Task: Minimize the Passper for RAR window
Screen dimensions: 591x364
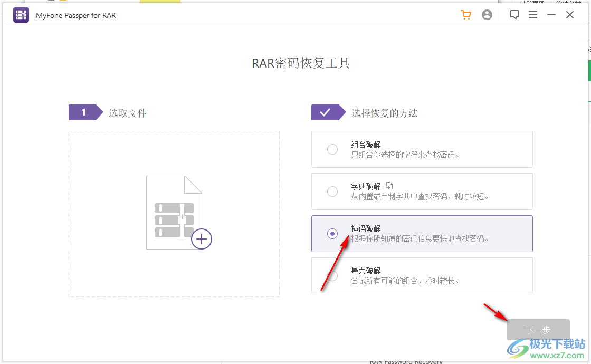Action: point(551,15)
